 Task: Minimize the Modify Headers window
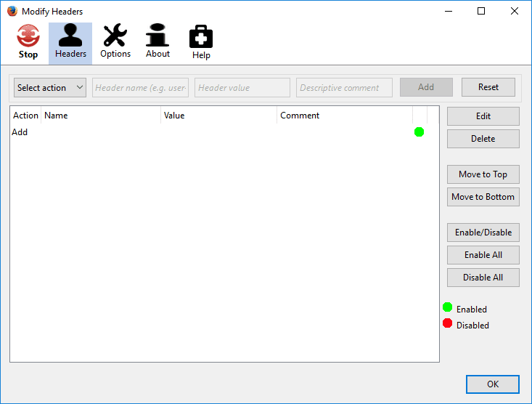click(449, 11)
